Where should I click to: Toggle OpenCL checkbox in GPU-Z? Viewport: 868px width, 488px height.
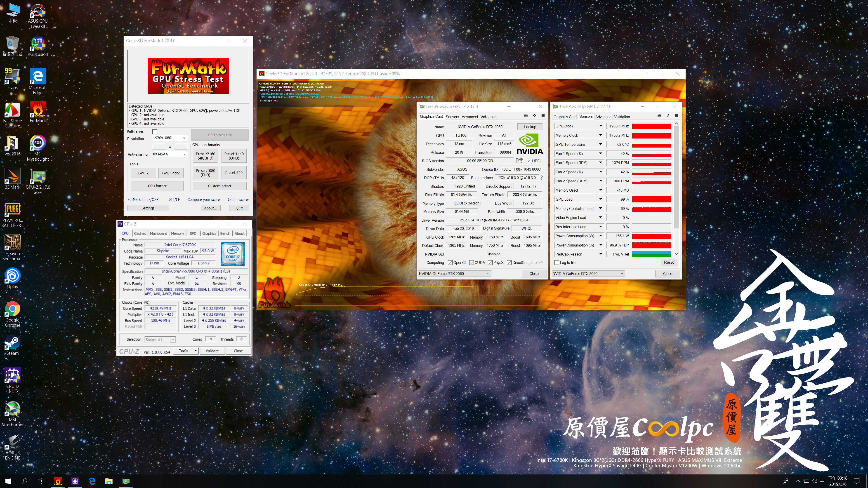pos(450,262)
